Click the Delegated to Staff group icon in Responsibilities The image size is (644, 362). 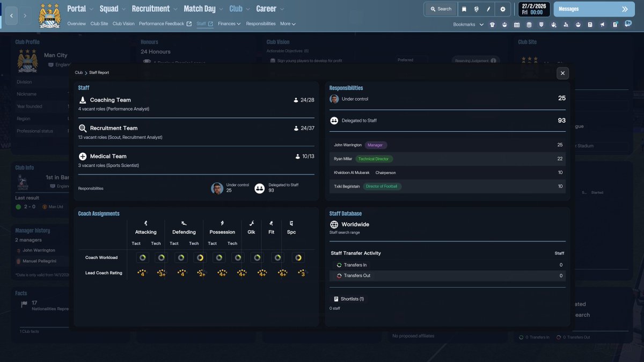coord(334,121)
